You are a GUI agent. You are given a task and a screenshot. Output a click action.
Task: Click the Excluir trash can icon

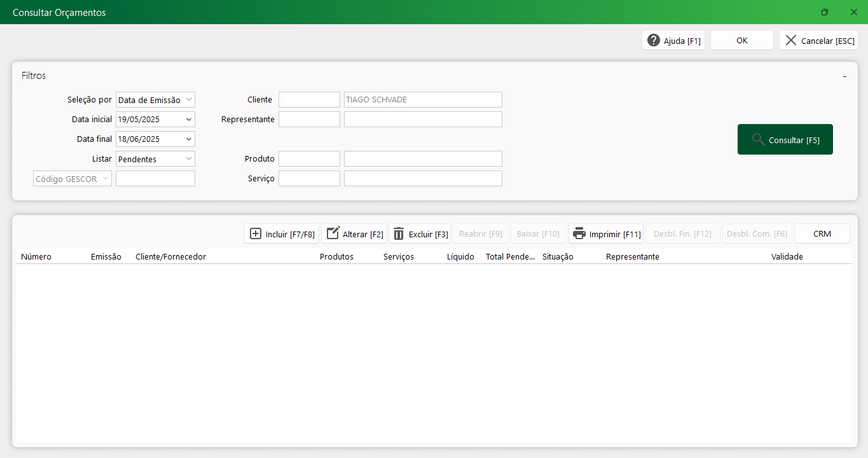pyautogui.click(x=399, y=234)
